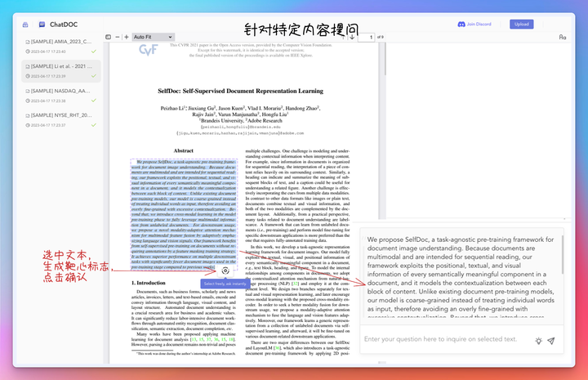The width and height of the screenshot is (588, 380).
Task: Click the file icon beside AMIA_2023_C...
Action: point(28,42)
